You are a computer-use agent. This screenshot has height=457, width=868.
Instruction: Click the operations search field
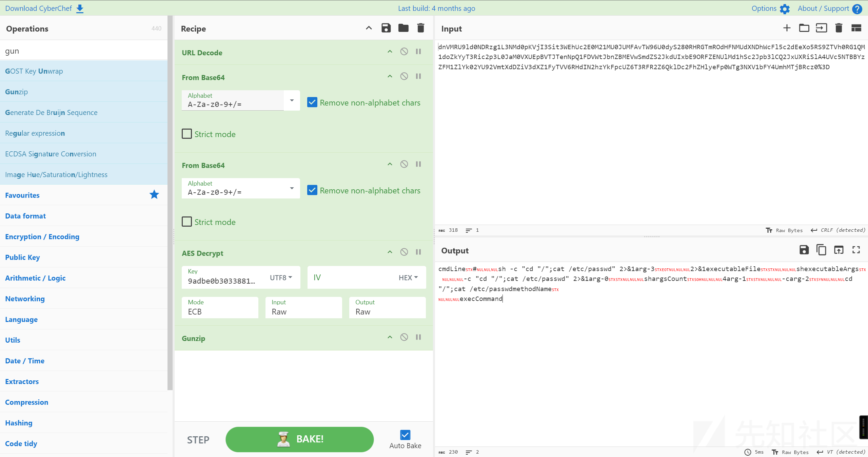pos(84,51)
